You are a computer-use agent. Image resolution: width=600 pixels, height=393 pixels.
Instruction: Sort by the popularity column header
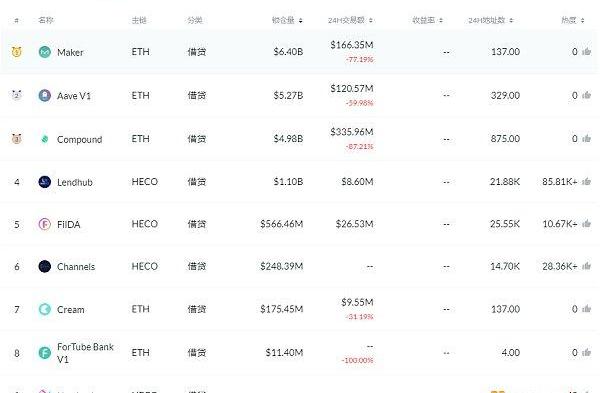[x=572, y=20]
